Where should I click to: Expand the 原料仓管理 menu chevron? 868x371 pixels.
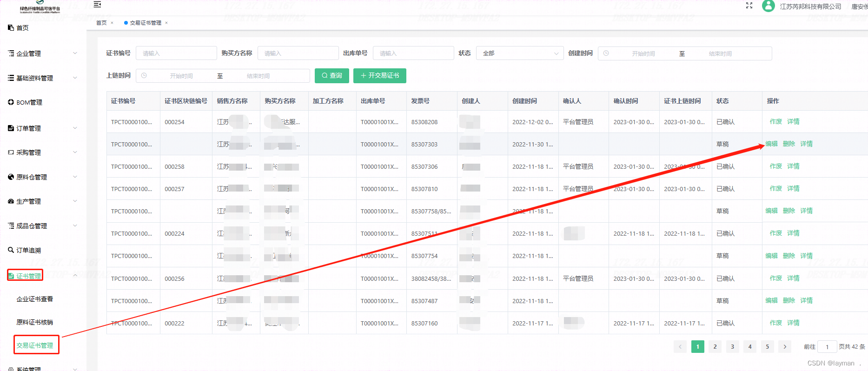(x=75, y=177)
